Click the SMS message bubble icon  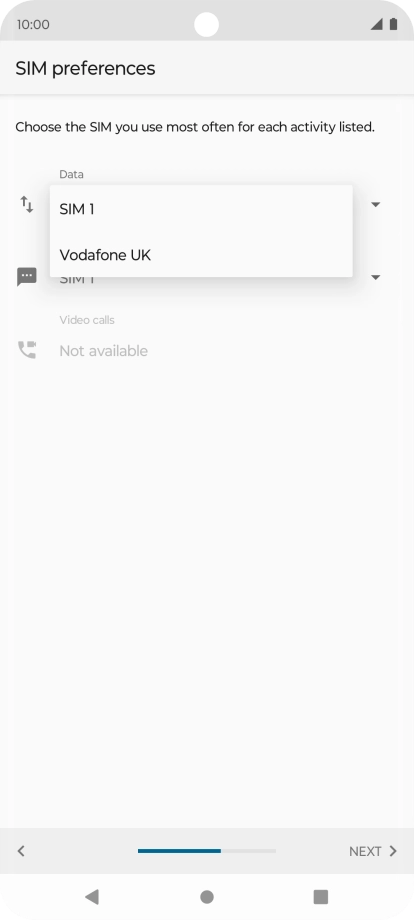point(27,277)
